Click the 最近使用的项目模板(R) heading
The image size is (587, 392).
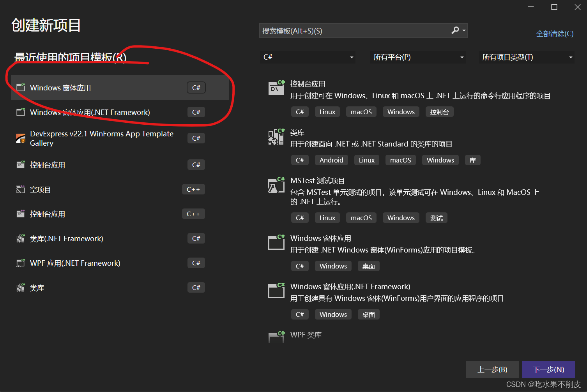71,57
